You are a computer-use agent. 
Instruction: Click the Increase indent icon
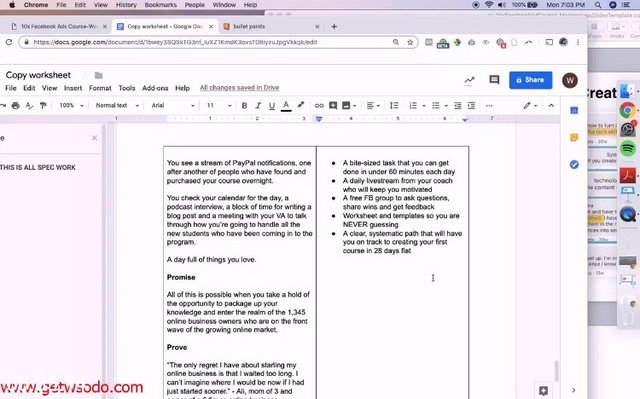471,106
